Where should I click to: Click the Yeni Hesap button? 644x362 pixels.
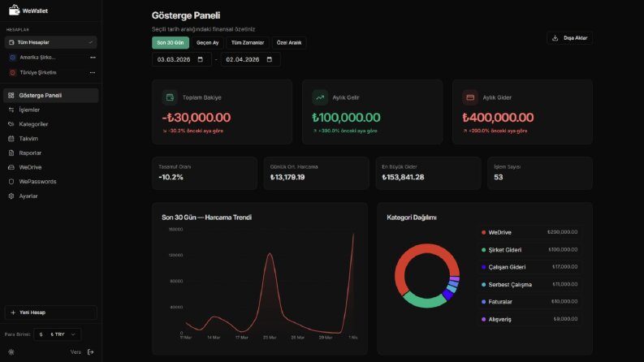click(x=51, y=312)
